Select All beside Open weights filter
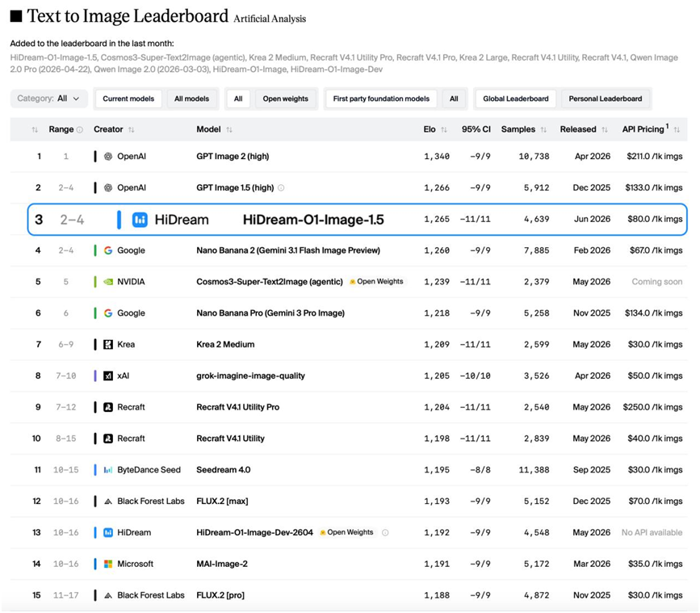 [x=238, y=99]
